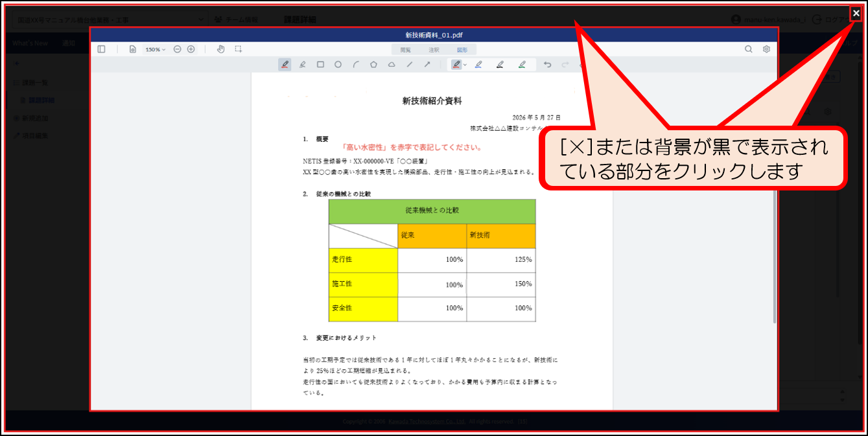Choose the red pen preset

456,65
